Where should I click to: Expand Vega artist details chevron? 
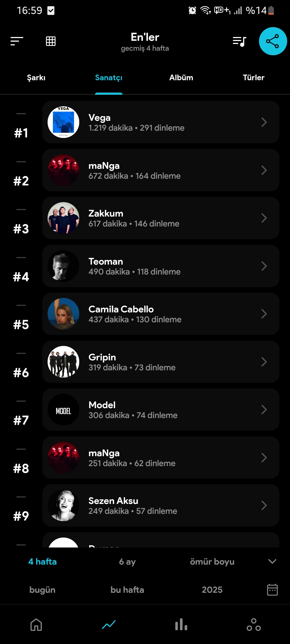coord(264,122)
